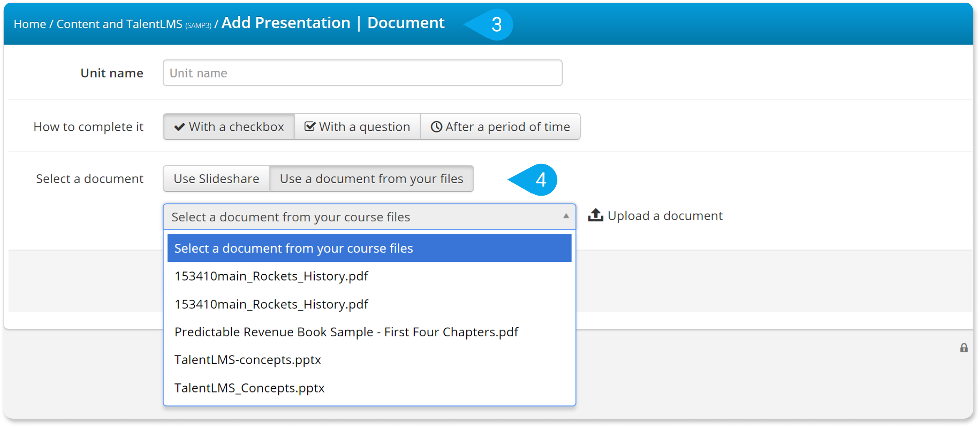Choose Use a document from your files
The height and width of the screenshot is (427, 980).
[x=372, y=179]
